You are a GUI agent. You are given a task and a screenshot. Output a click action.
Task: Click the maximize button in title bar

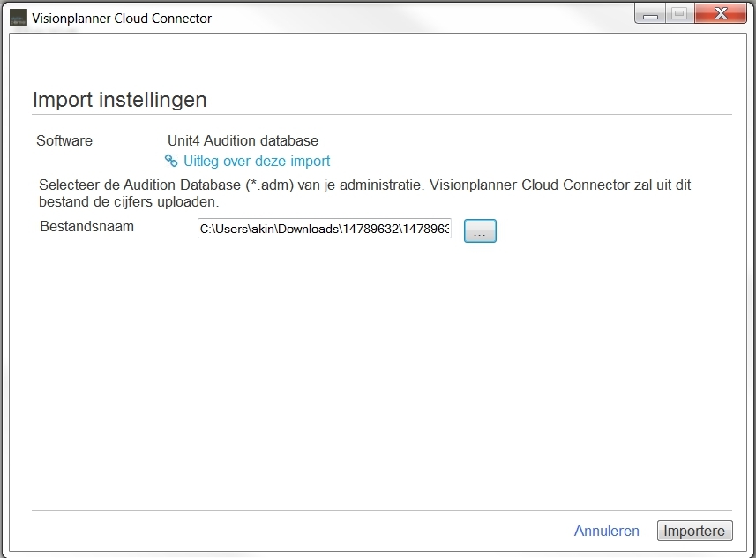pos(680,14)
